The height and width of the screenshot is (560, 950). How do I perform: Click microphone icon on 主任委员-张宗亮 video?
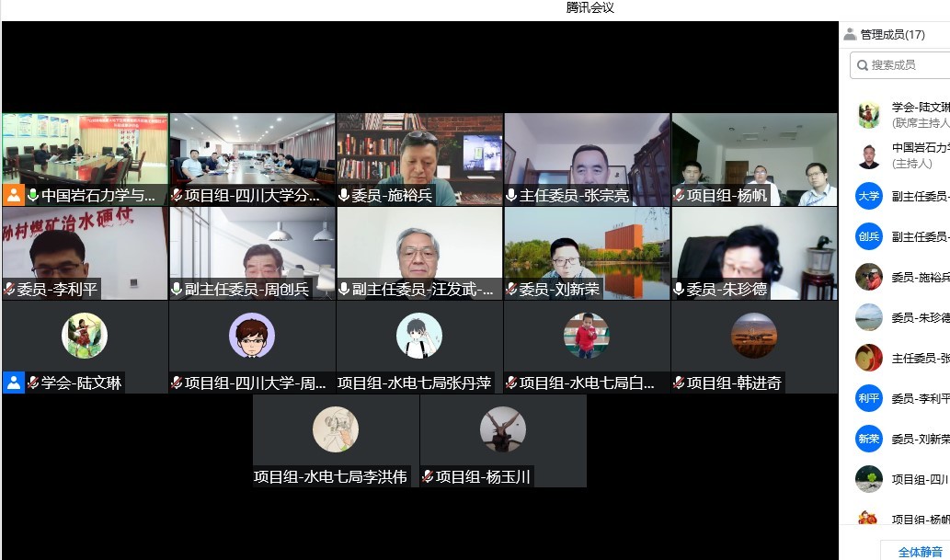click(x=512, y=196)
